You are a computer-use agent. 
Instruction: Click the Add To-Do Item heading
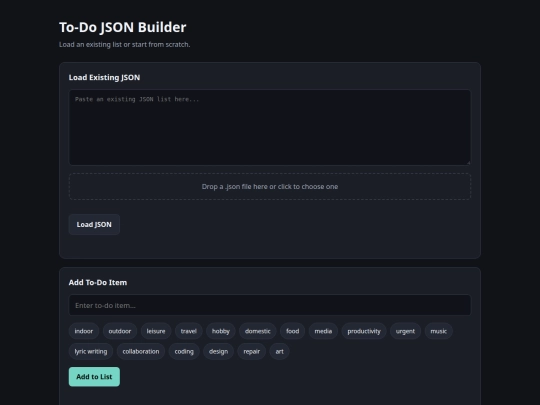click(x=98, y=282)
